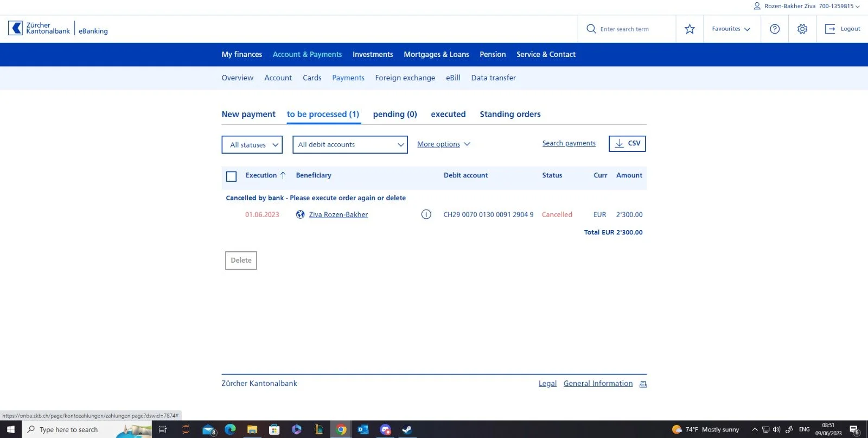Open the General Information footer link
Viewport: 868px width, 438px height.
[x=598, y=383]
